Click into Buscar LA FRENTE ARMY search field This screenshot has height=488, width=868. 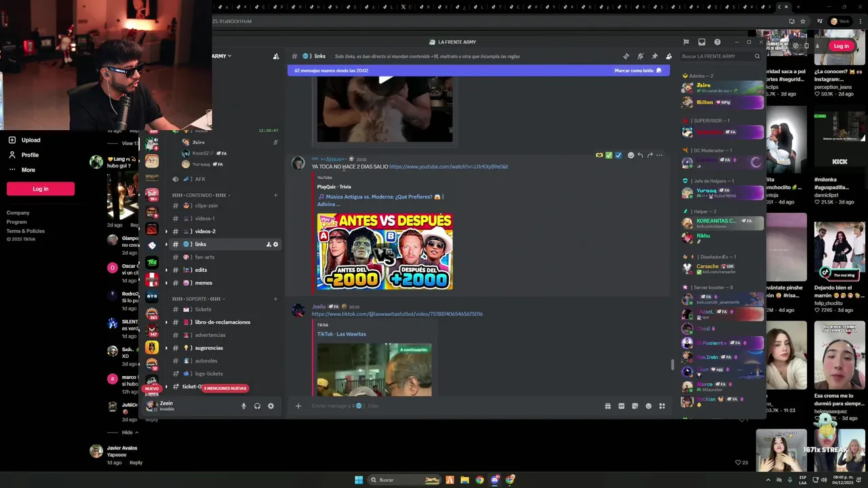point(721,56)
